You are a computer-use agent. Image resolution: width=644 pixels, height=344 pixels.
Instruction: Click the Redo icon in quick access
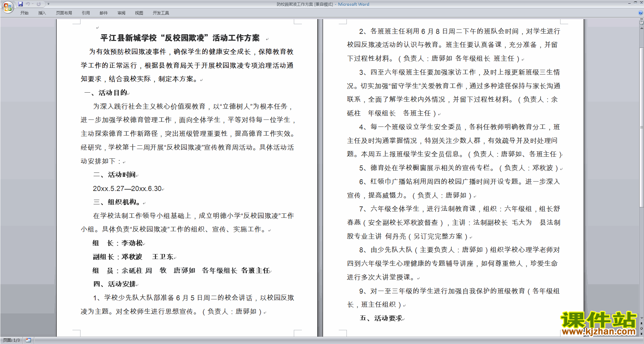click(39, 4)
